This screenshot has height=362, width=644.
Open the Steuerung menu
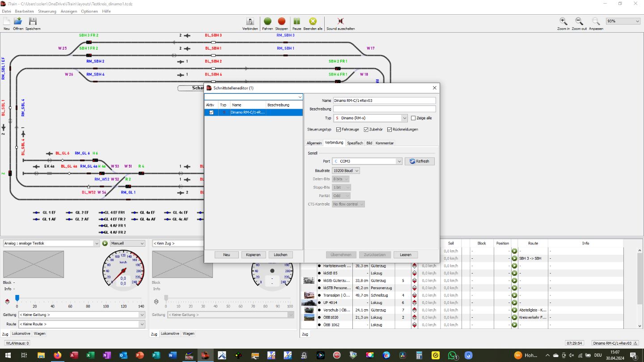(x=47, y=11)
